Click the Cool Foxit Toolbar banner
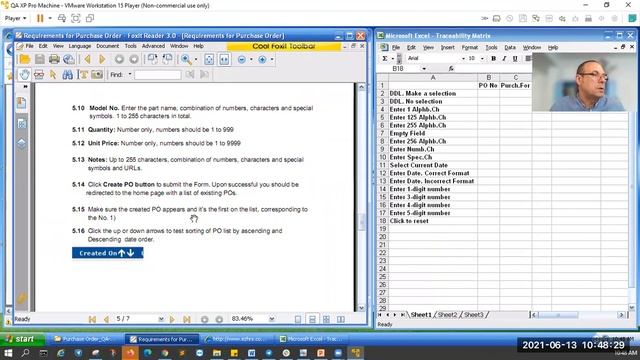This screenshot has height=360, width=640. [284, 46]
